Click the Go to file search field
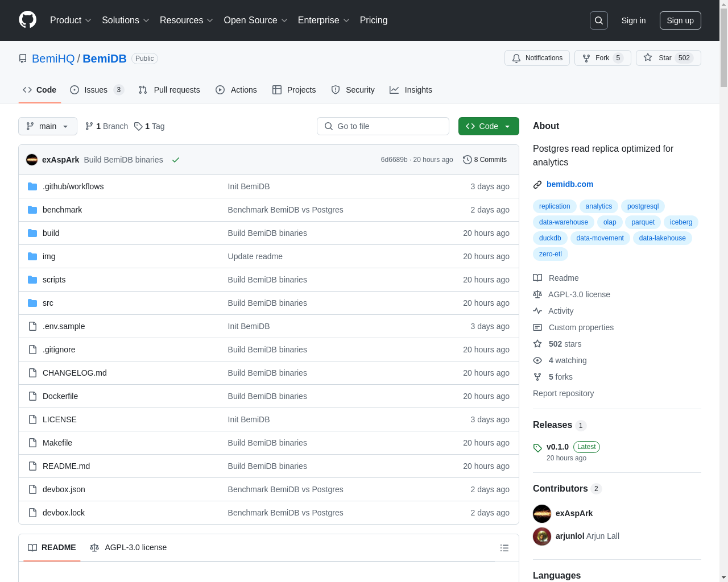This screenshot has height=582, width=728. (383, 126)
